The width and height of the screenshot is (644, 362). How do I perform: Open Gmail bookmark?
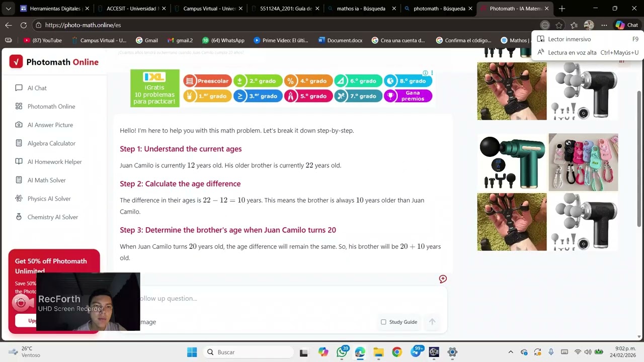(146, 40)
